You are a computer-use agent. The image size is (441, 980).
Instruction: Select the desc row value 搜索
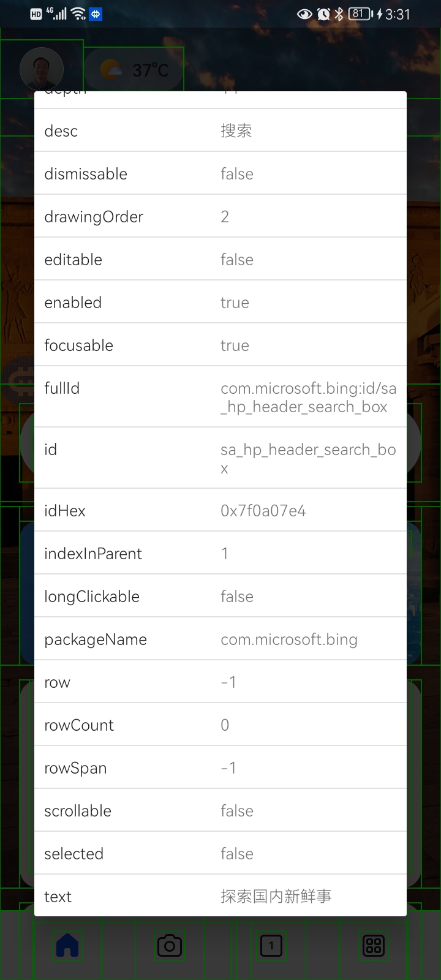pos(236,131)
